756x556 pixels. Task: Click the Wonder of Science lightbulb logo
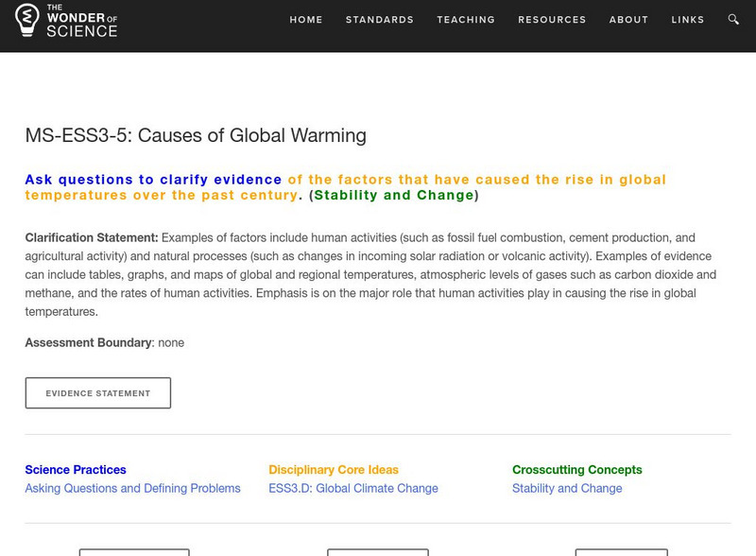pyautogui.click(x=28, y=20)
